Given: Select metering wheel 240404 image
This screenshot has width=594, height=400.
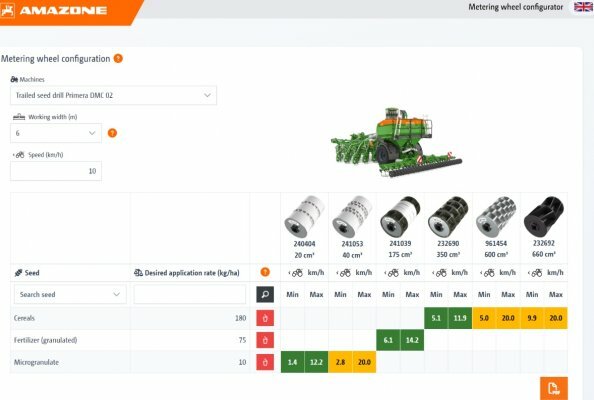Looking at the screenshot, I should pyautogui.click(x=305, y=217).
